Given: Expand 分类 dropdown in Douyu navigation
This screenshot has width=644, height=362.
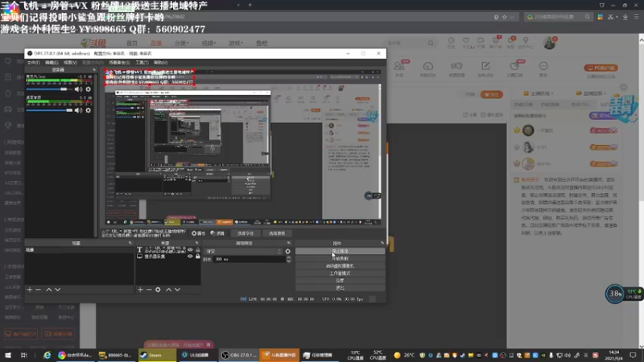Looking at the screenshot, I should click(182, 43).
